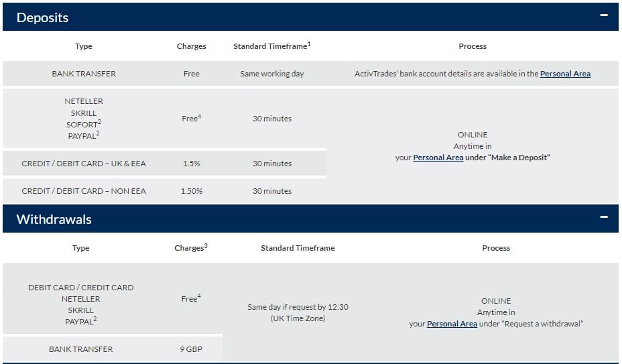
Task: Click the Withdrawals "Charges" column header
Action: pos(190,248)
